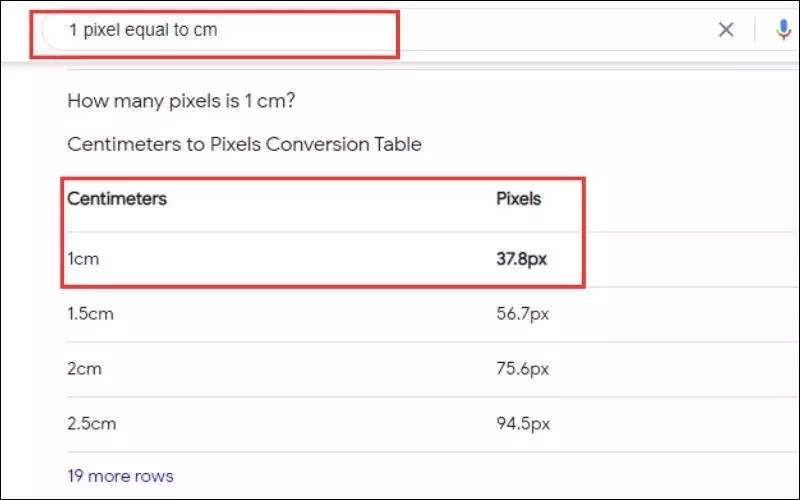Click the Centimeters column header
The height and width of the screenshot is (500, 800).
click(x=117, y=199)
